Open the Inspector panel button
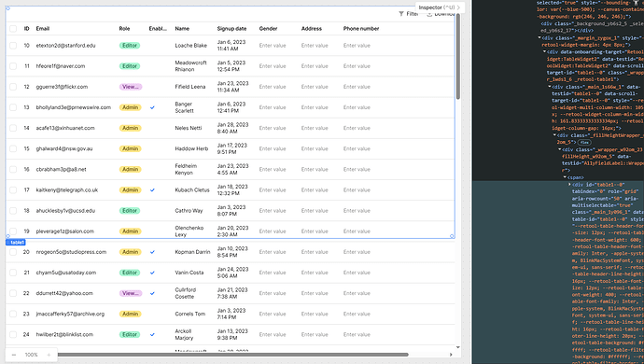The image size is (644, 364). [440, 7]
